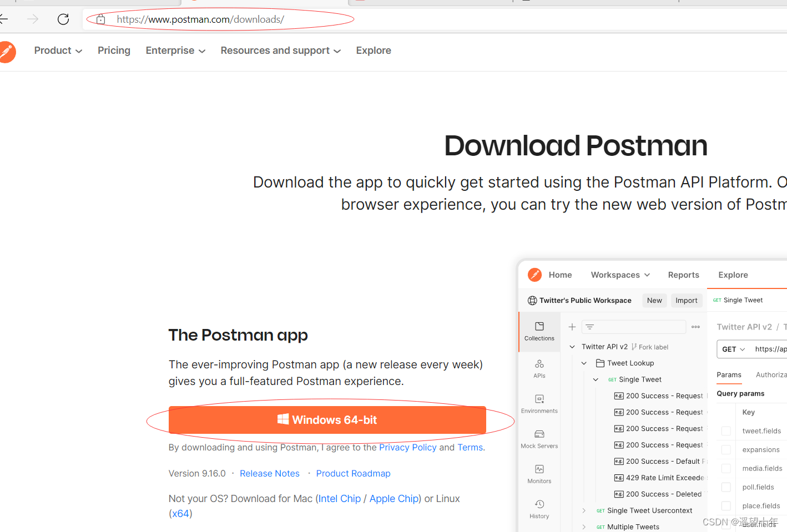
Task: Click the plus icon to add a collection
Action: (572, 327)
